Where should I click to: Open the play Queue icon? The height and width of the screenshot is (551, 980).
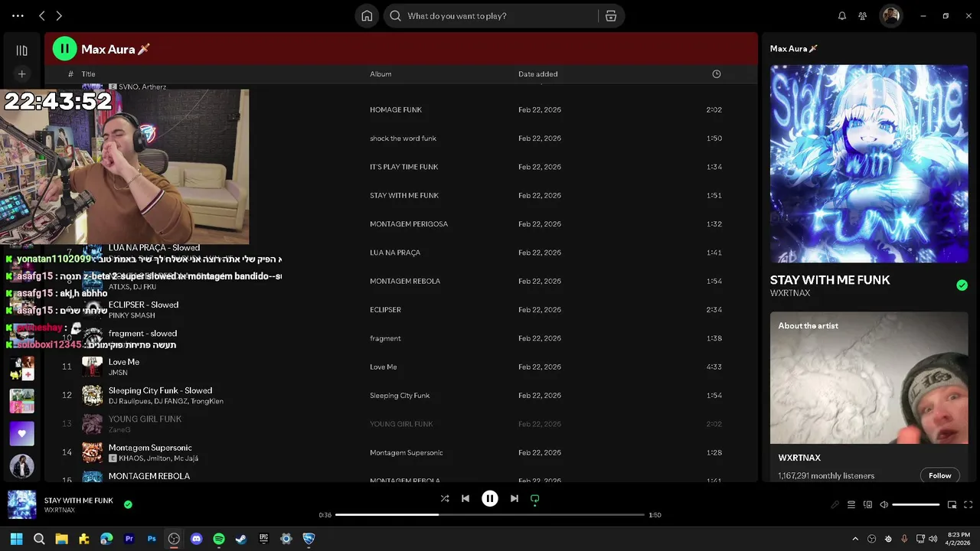[851, 505]
